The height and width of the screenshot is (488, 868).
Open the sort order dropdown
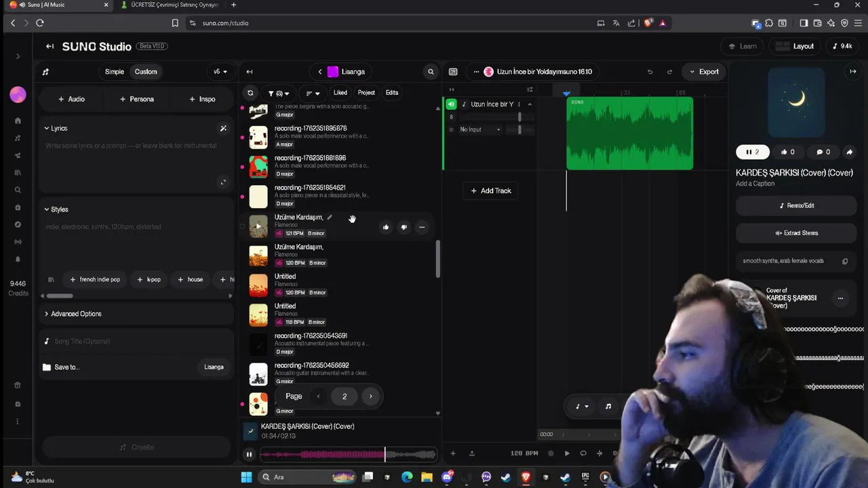313,93
